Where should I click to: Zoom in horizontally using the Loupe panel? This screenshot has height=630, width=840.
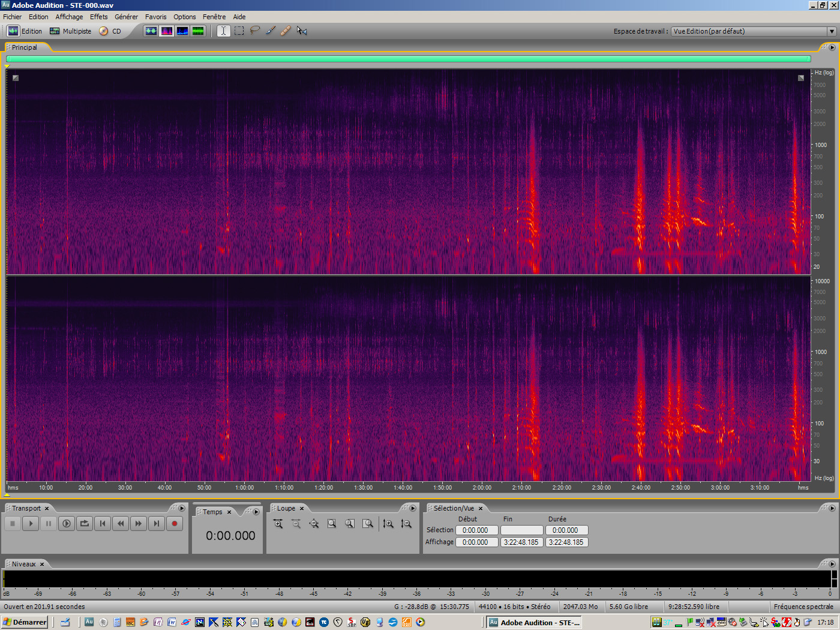coord(278,523)
